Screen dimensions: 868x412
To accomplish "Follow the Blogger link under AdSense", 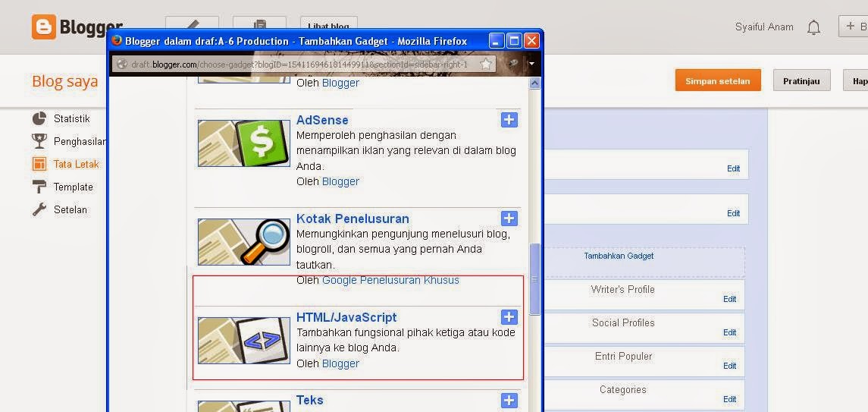I will [340, 181].
